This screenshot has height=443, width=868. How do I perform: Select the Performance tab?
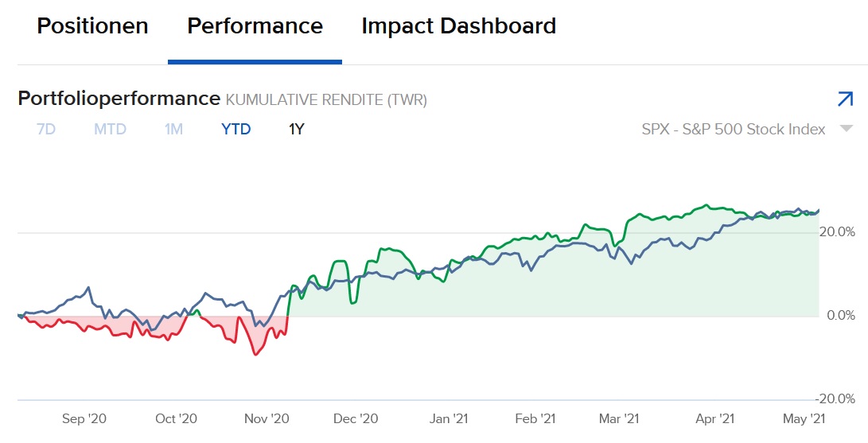tap(255, 26)
